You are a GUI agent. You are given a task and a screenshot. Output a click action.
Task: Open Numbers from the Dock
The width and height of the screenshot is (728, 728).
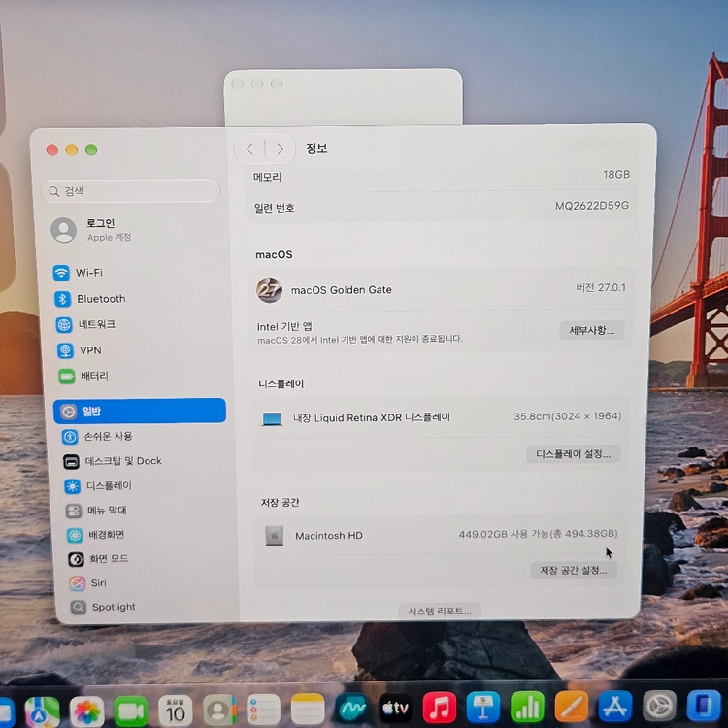[527, 707]
